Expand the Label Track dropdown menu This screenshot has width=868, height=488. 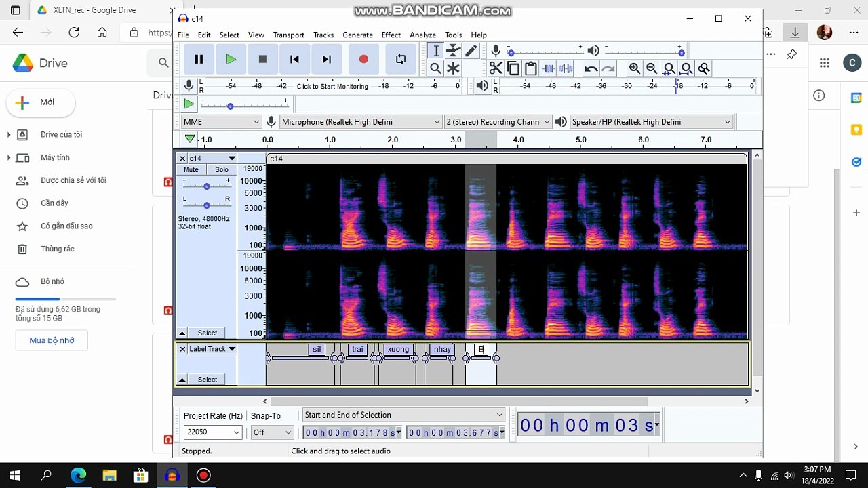[231, 349]
